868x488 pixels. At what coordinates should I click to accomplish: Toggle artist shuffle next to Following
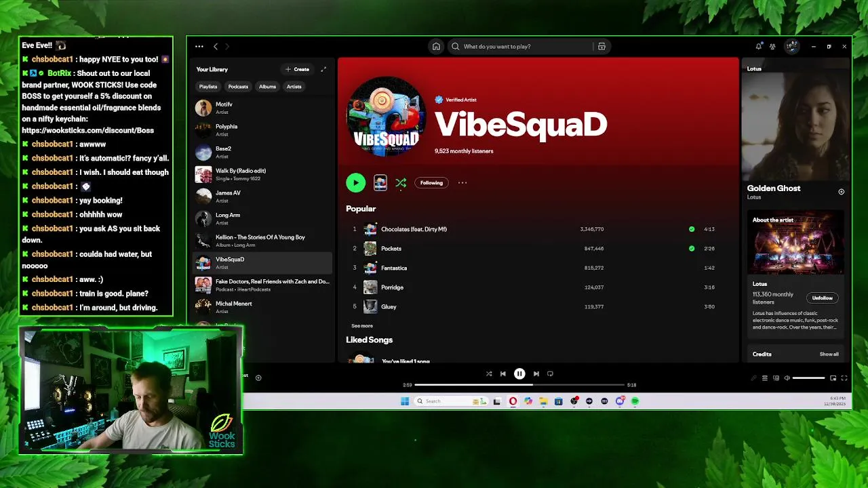coord(401,182)
